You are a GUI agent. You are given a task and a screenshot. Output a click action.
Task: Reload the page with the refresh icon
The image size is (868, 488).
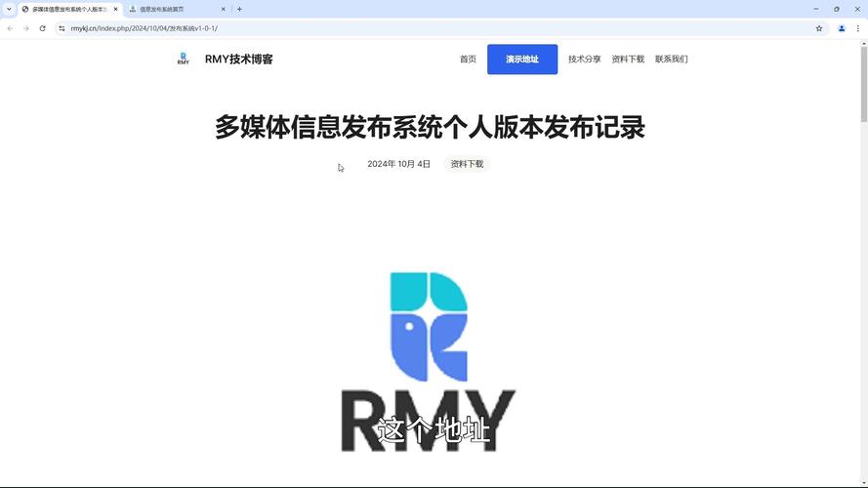click(x=42, y=28)
